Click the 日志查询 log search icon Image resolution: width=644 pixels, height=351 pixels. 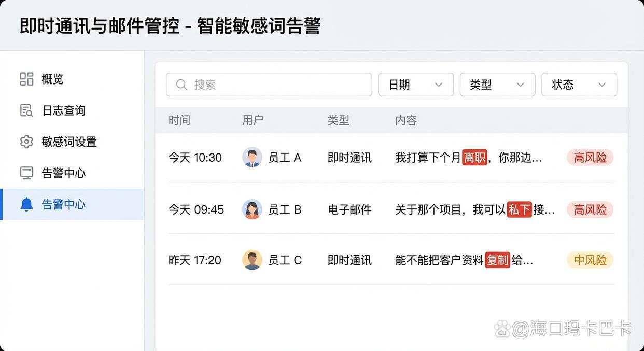(27, 110)
